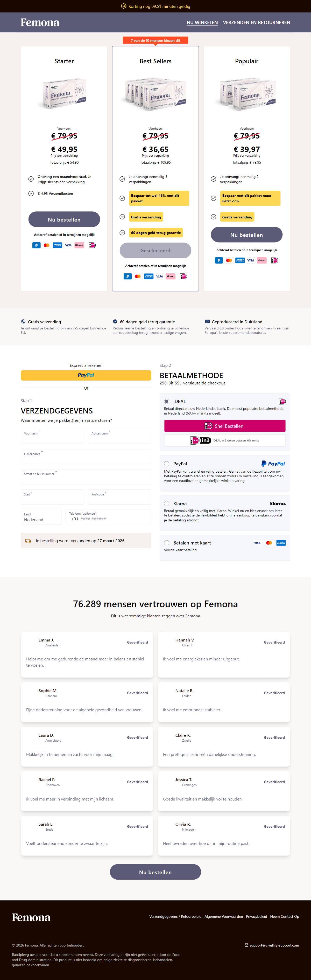Open the Privacybeleid footer link

[x=256, y=916]
